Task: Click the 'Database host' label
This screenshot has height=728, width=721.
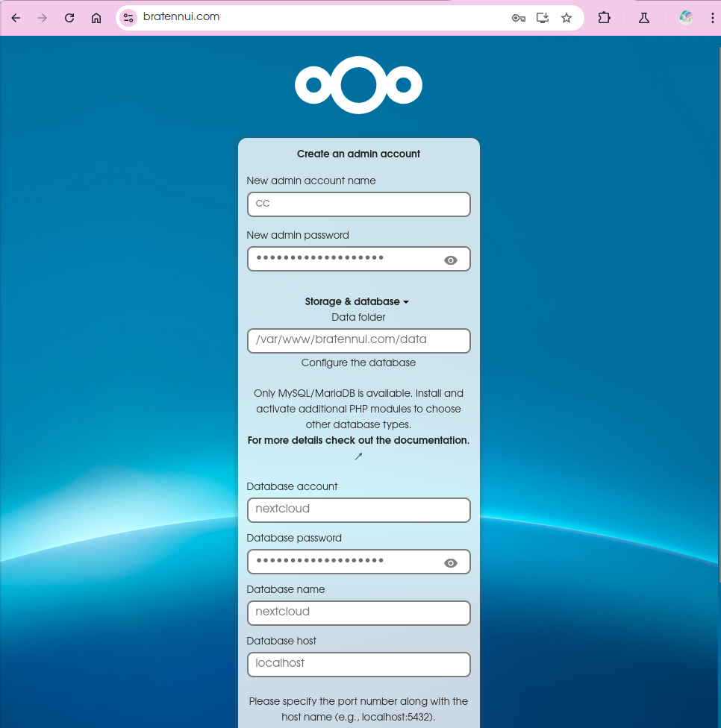Action: pos(281,641)
